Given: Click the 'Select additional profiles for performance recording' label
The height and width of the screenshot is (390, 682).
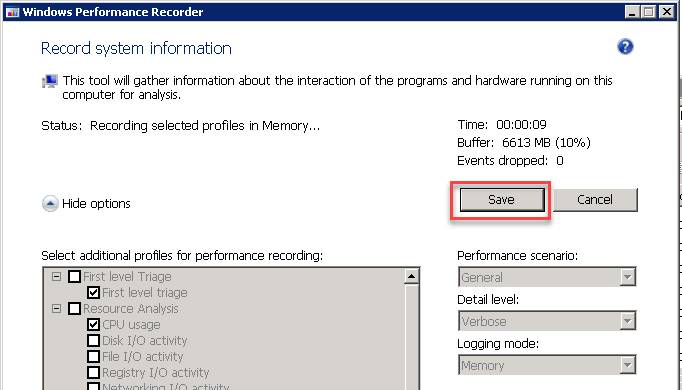Looking at the screenshot, I should 182,256.
